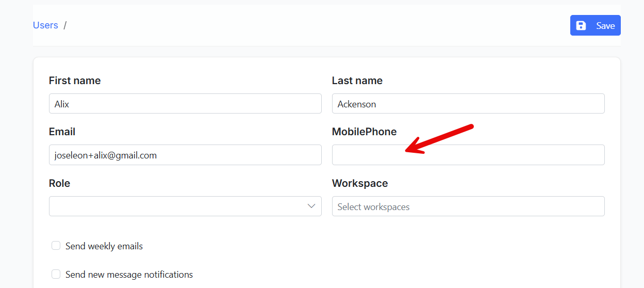Click the MobilePhone label heading
This screenshot has height=288, width=644.
pyautogui.click(x=365, y=132)
